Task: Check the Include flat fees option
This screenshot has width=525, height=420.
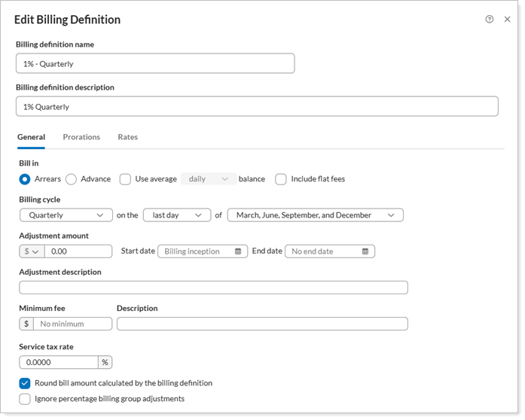Action: point(281,179)
